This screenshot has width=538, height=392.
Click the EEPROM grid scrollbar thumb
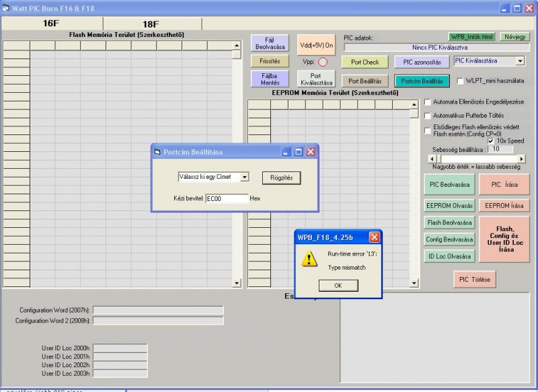[x=414, y=113]
